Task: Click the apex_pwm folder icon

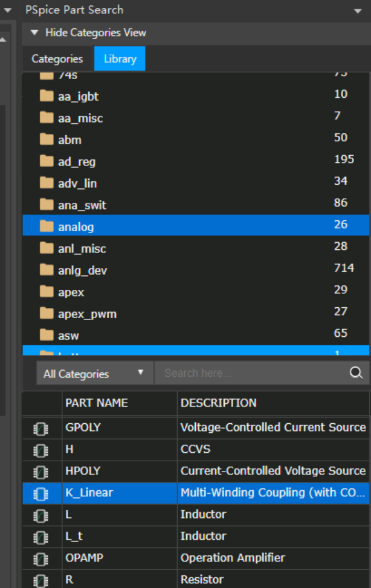Action: pyautogui.click(x=47, y=313)
